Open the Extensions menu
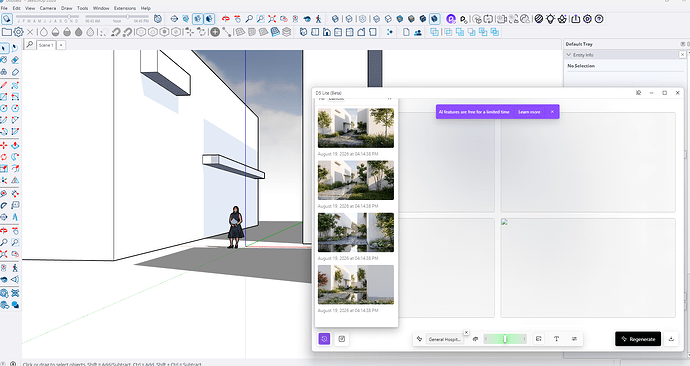 click(x=125, y=8)
